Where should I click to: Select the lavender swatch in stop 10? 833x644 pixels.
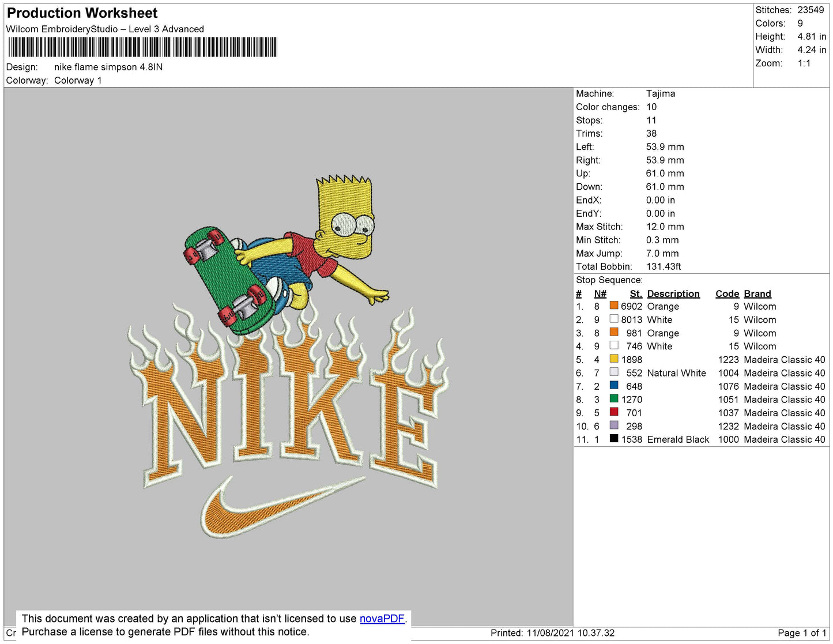pyautogui.click(x=614, y=425)
